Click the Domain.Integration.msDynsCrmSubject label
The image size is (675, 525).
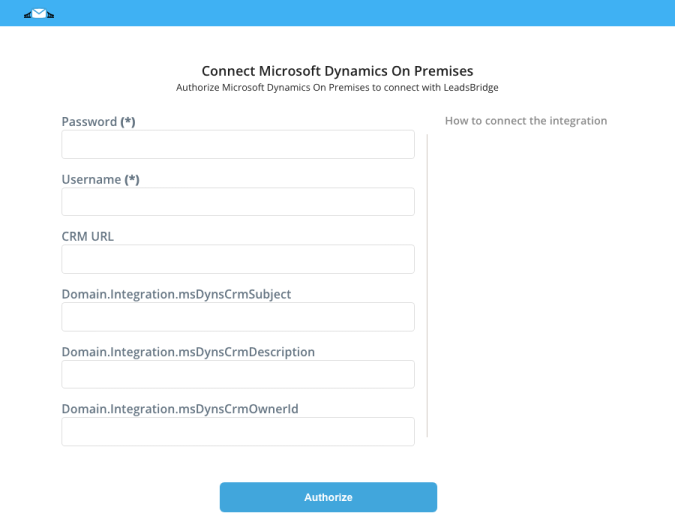click(176, 294)
